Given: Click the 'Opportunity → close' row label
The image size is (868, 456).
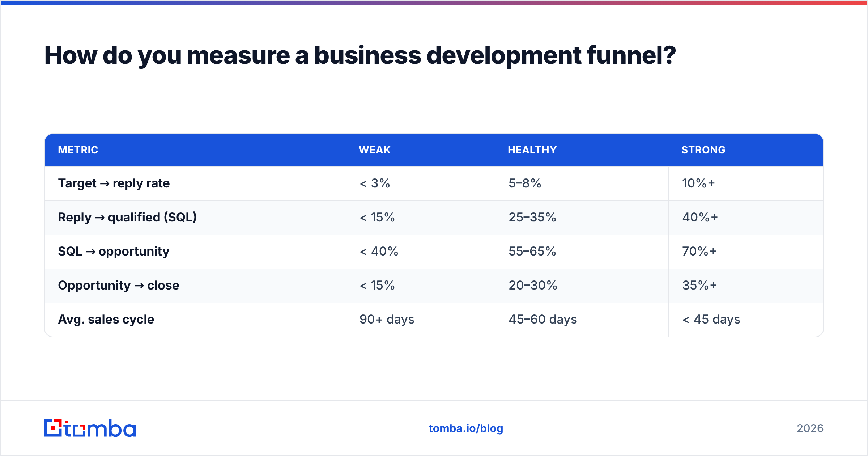Looking at the screenshot, I should (119, 286).
